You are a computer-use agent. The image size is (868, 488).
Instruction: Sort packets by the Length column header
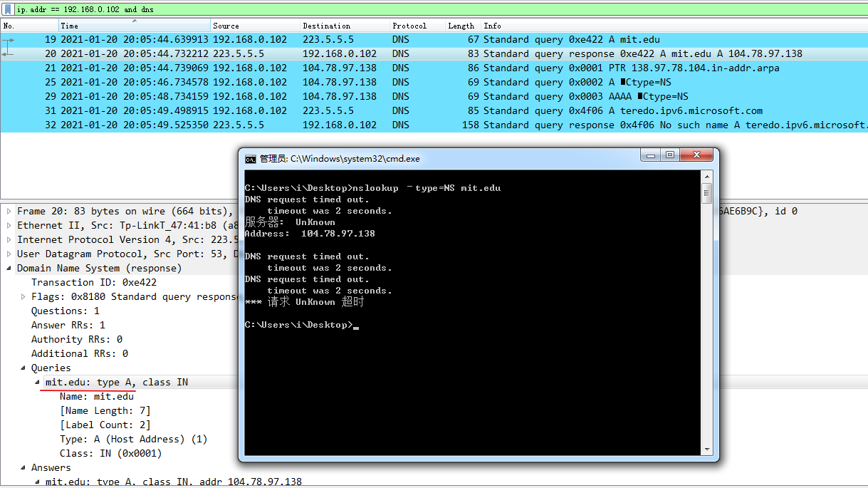(x=464, y=26)
